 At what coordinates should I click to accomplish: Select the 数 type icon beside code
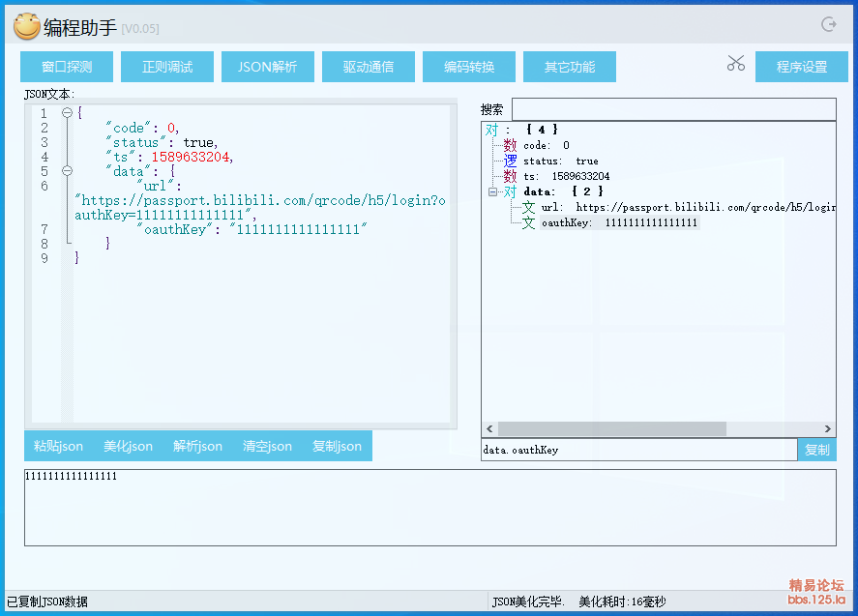510,145
